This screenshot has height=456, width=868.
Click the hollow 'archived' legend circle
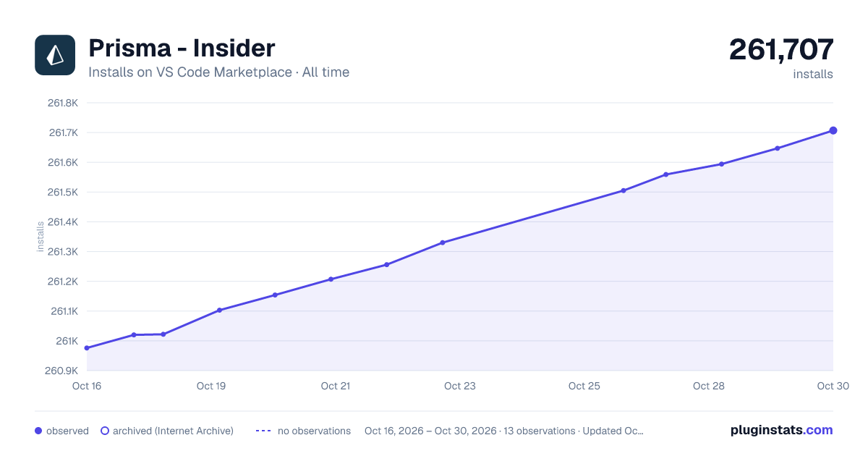pyautogui.click(x=105, y=431)
